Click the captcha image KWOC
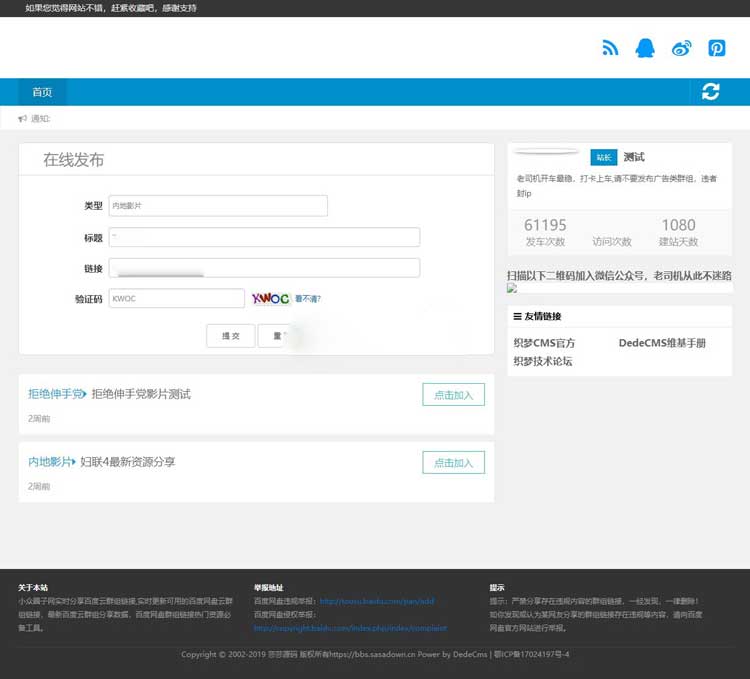750x679 pixels. pos(270,298)
